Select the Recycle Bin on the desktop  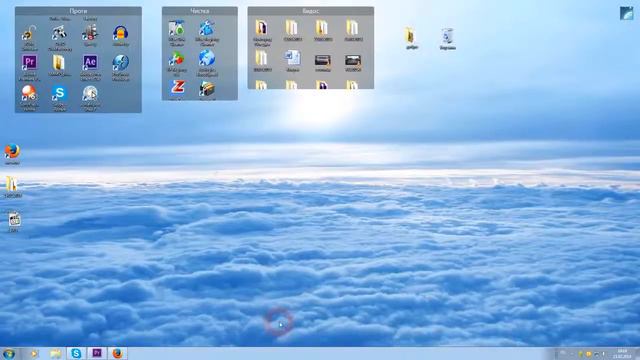pyautogui.click(x=447, y=36)
